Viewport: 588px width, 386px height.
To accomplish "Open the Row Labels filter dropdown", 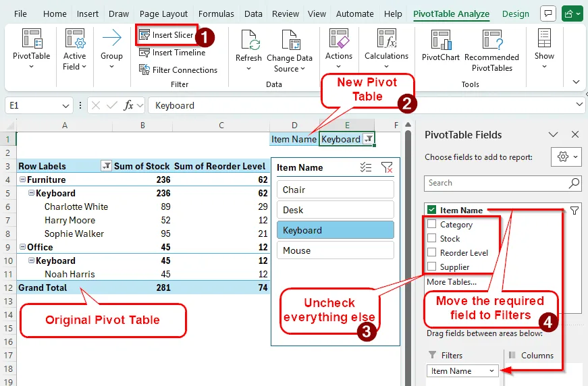I will [106, 165].
